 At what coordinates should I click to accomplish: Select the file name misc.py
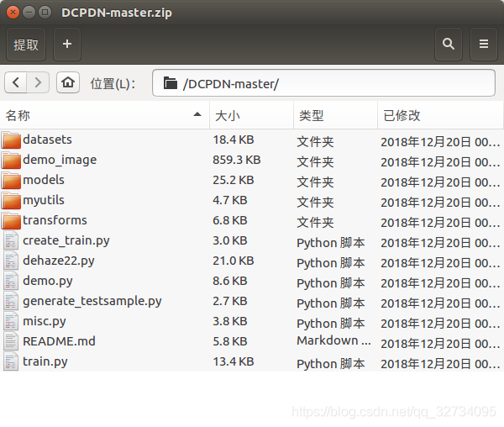coord(45,322)
